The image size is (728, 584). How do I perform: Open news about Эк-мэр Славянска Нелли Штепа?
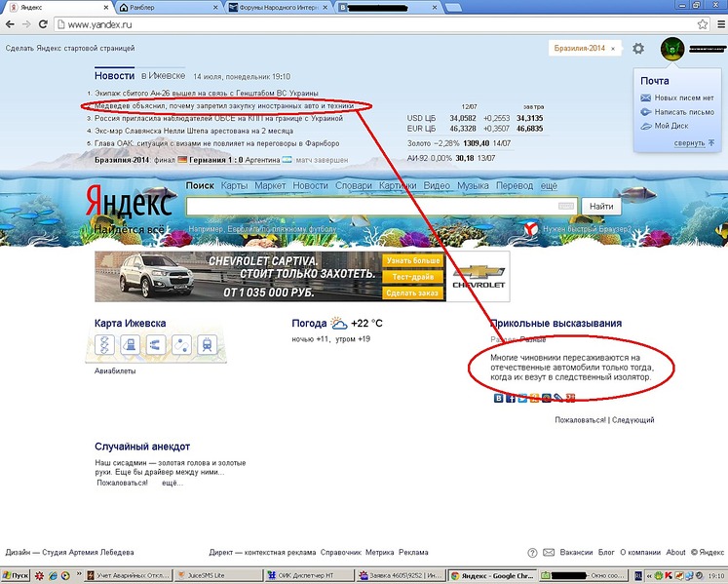click(x=194, y=131)
